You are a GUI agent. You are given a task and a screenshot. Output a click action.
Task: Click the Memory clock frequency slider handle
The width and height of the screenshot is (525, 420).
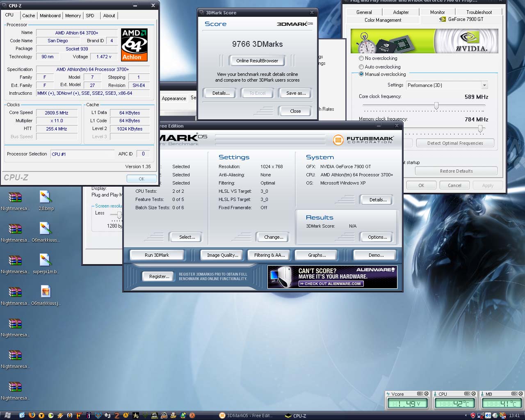[x=480, y=129]
